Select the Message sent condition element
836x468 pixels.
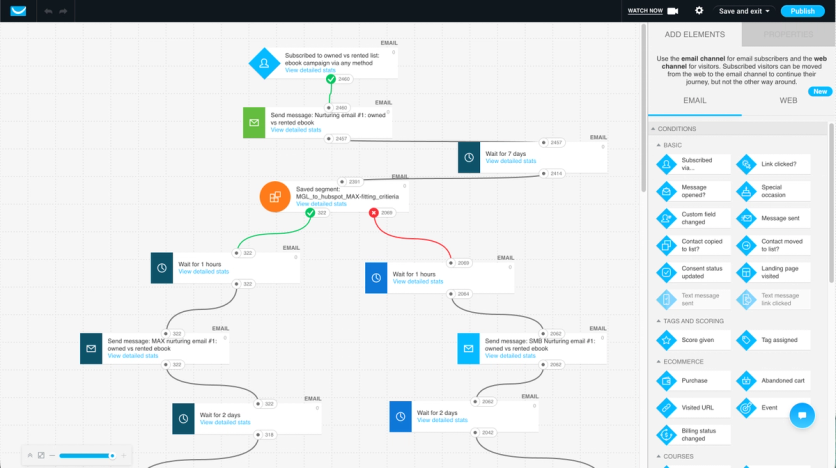(773, 218)
